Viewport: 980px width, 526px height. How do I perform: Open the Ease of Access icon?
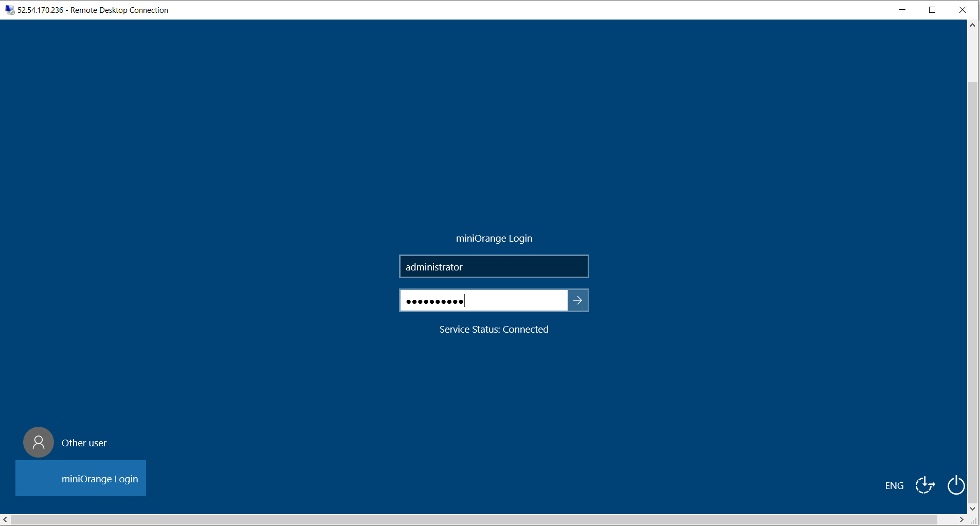click(925, 485)
